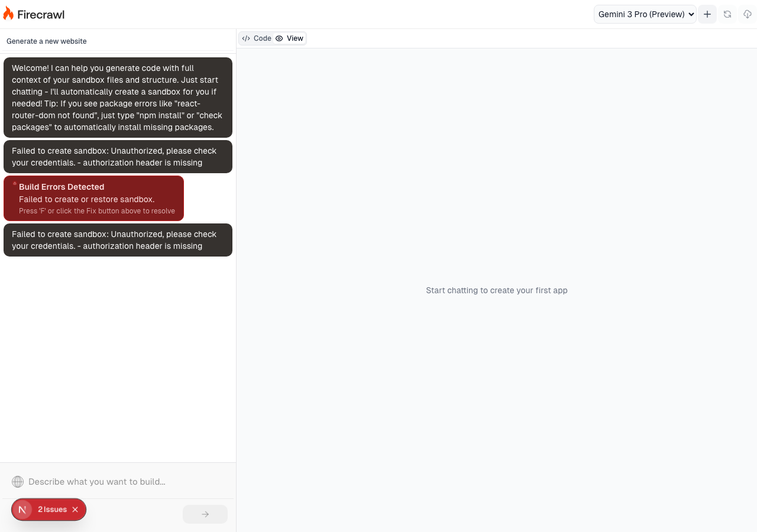The height and width of the screenshot is (532, 757).
Task: Click 'Start chatting to create your first app' text
Action: coord(497,290)
